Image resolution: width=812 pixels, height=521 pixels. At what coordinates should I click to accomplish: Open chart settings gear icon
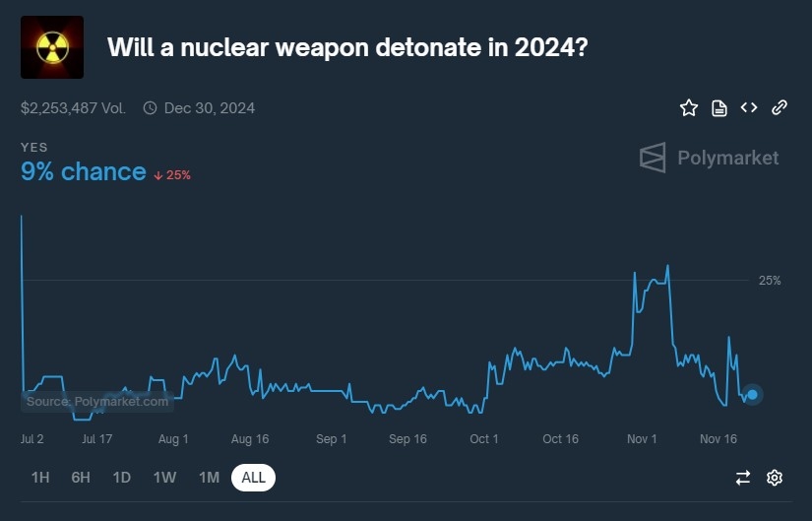point(775,478)
